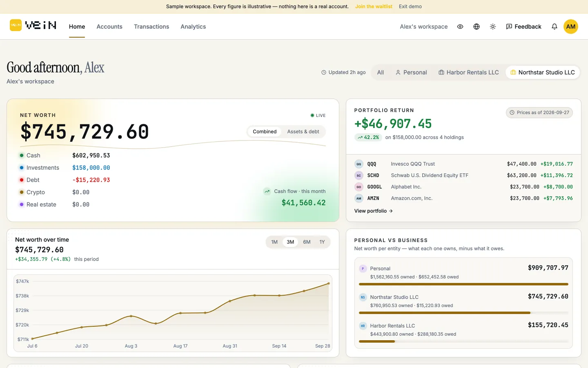Click the Sep 28 chart data point
588x368 pixels.
point(329,283)
